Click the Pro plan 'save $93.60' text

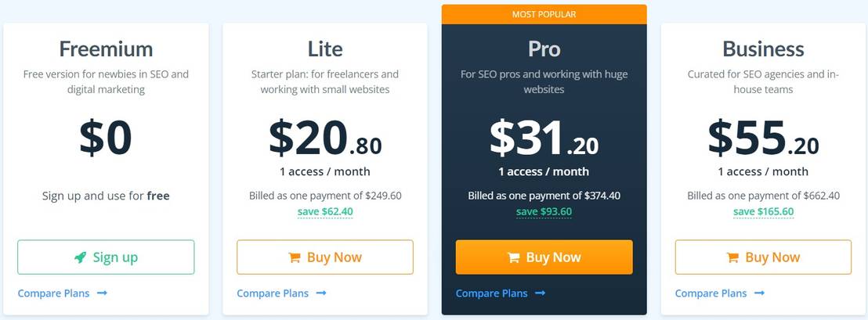(544, 211)
